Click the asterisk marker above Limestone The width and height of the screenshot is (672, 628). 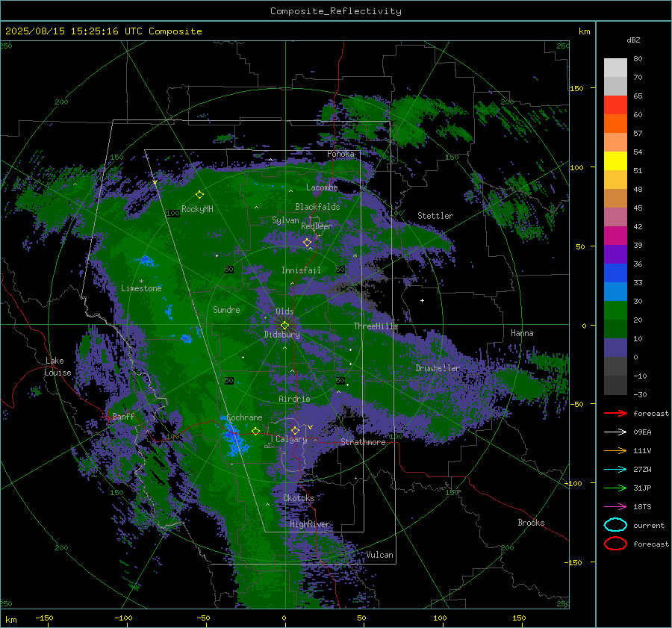141,282
